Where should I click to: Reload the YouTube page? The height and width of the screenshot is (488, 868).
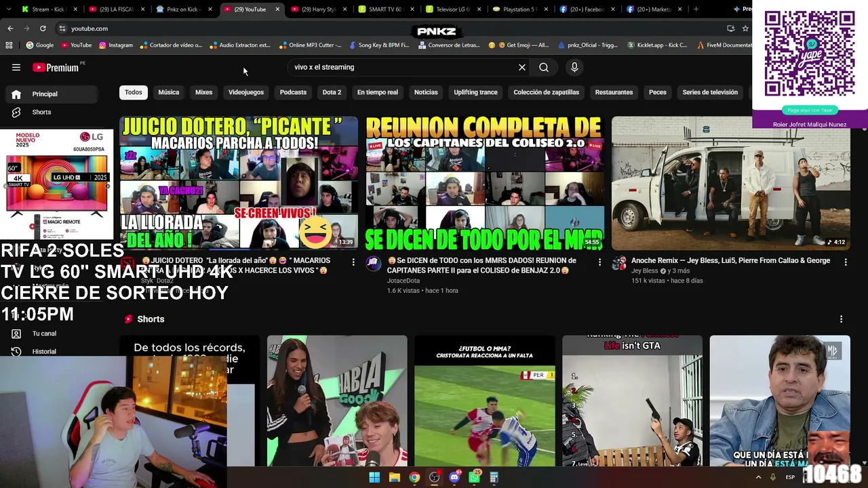43,28
